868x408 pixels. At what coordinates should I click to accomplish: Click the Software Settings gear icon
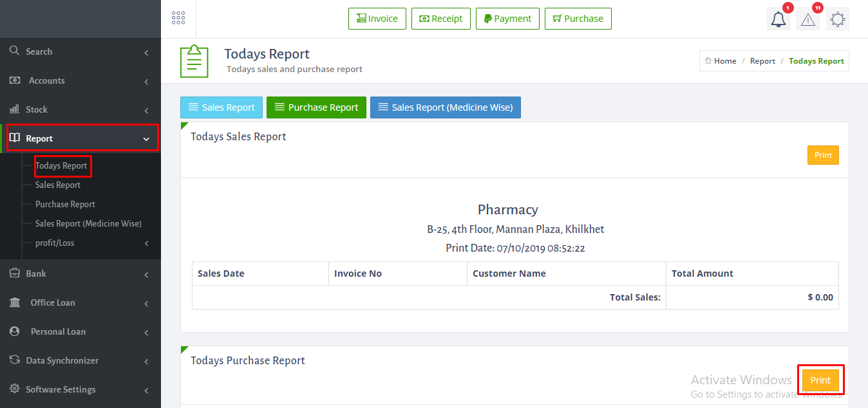pyautogui.click(x=14, y=389)
